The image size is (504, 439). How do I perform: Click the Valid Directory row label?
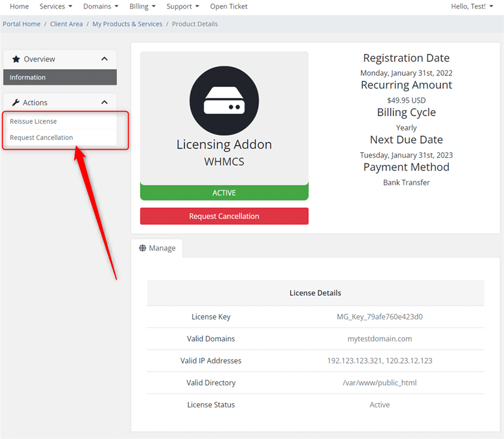[x=211, y=383]
